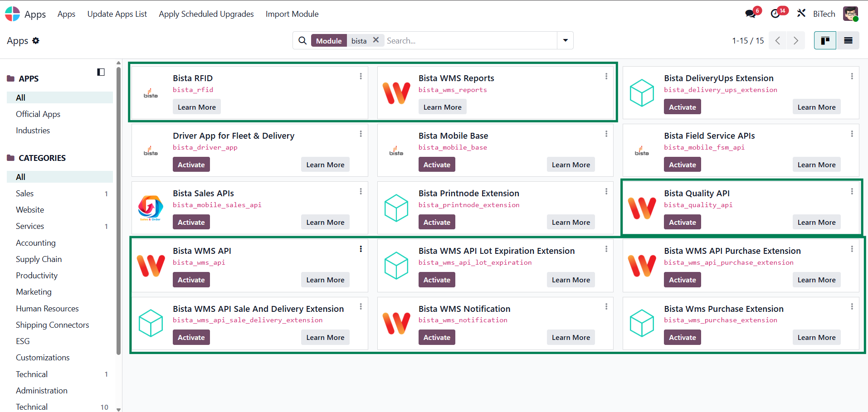868x412 pixels.
Task: Click the search magnifier icon
Action: (x=302, y=41)
